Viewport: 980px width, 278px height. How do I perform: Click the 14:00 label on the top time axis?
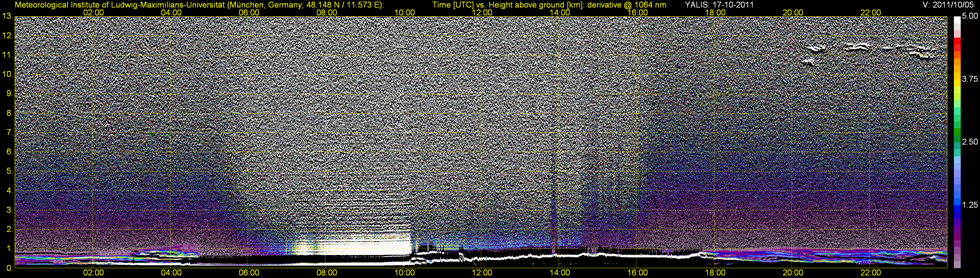coord(560,12)
